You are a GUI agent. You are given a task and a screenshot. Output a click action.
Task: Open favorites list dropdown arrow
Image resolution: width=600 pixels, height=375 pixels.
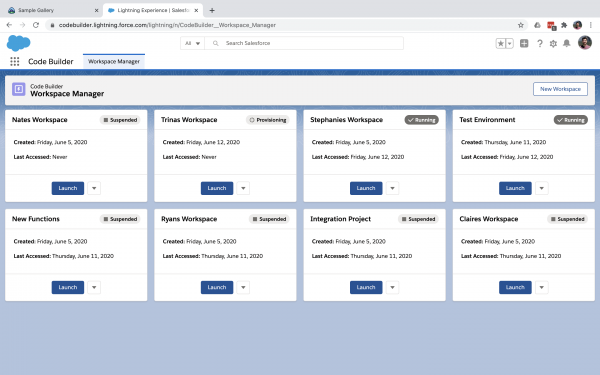pyautogui.click(x=509, y=43)
